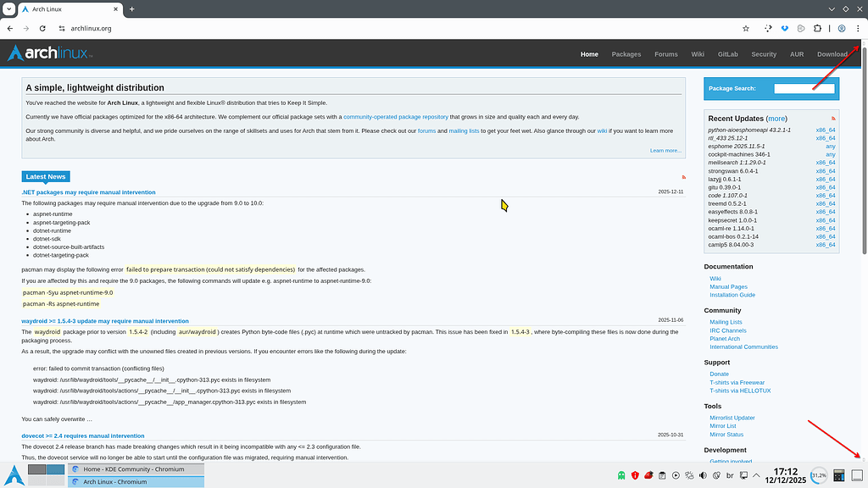Open the tab search dropdown arrow
The width and height of the screenshot is (868, 488).
point(832,8)
